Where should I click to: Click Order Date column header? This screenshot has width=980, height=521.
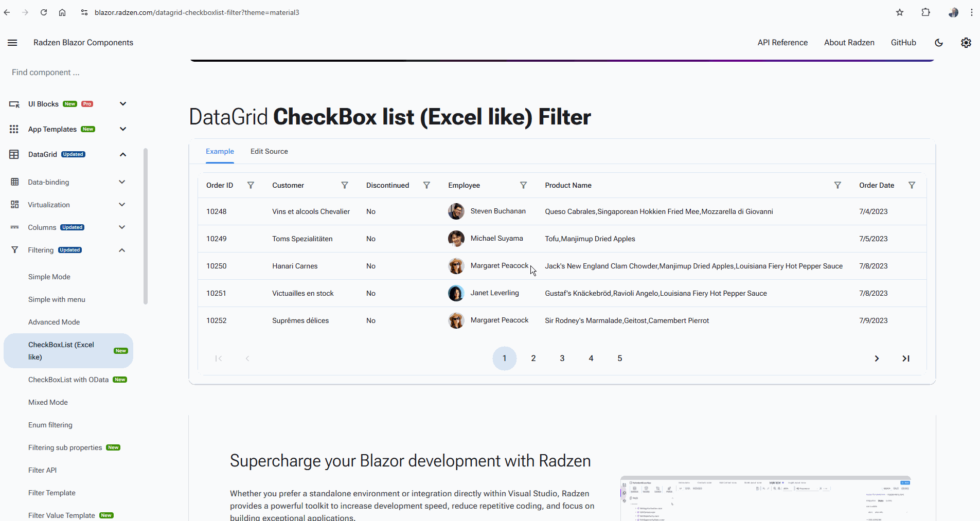[877, 185]
